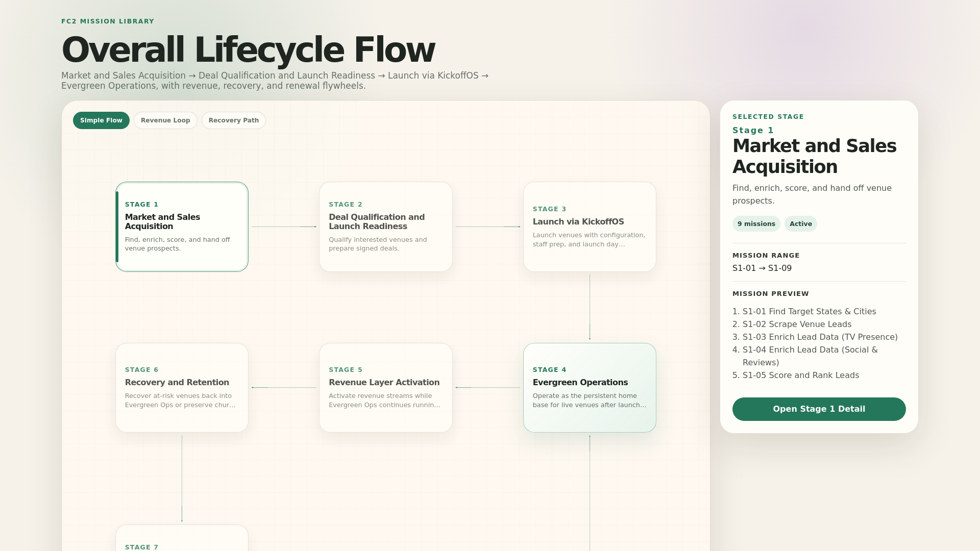Click the MISSION RANGE heading
The height and width of the screenshot is (551, 980).
click(x=766, y=256)
